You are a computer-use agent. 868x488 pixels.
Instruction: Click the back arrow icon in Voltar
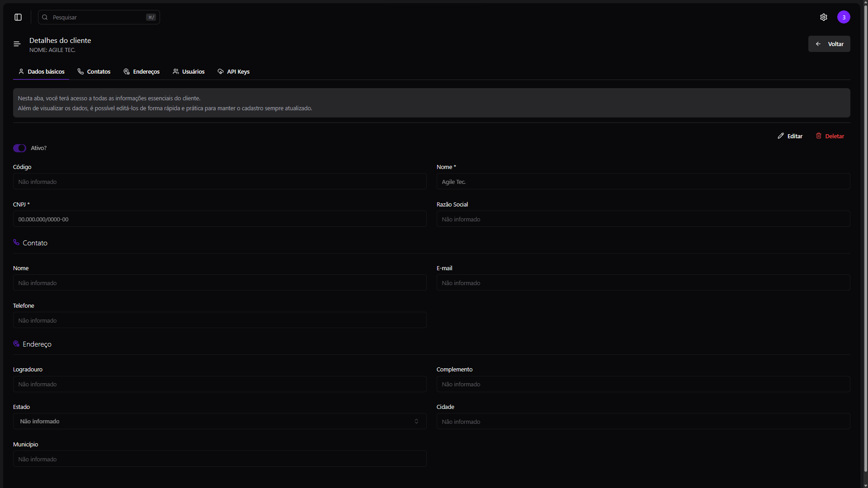[x=818, y=44]
